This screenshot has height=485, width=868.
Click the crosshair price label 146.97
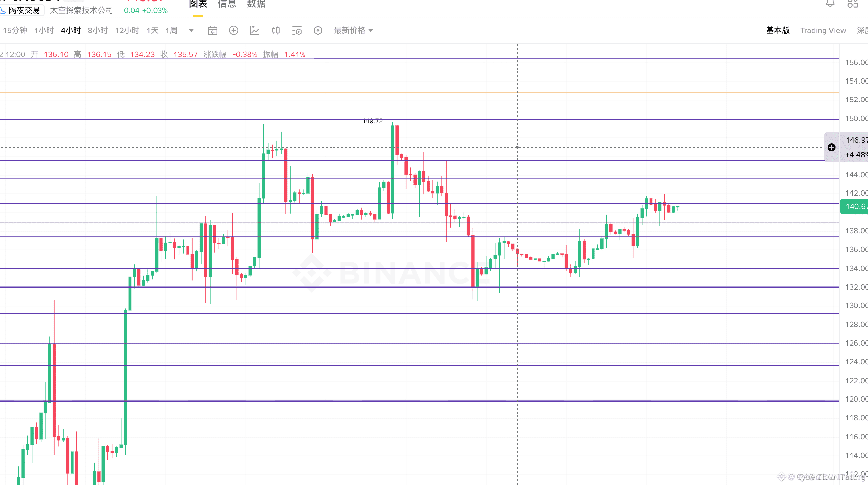pyautogui.click(x=856, y=140)
